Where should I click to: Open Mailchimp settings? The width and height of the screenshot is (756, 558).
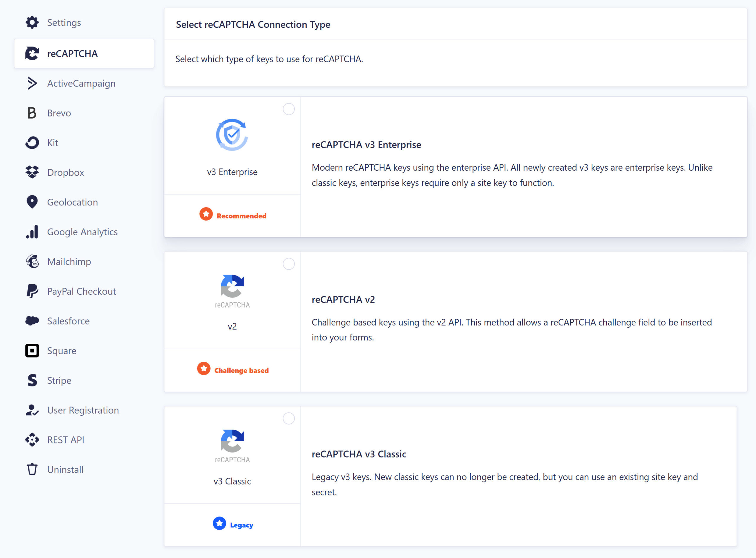pos(84,262)
